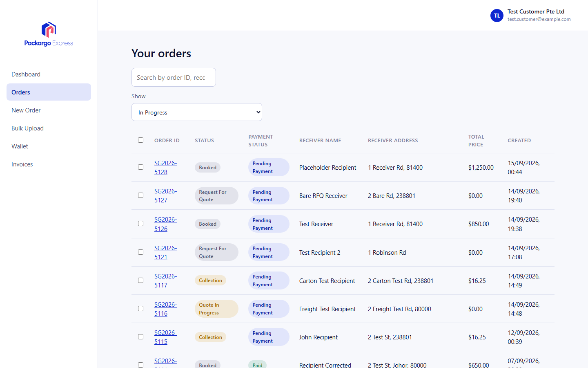Mark checkbox for Recipient Corrected order
The width and height of the screenshot is (588, 368).
coord(140,365)
